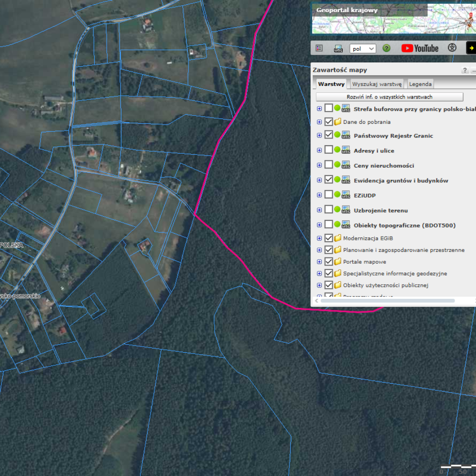Check the Ceny nieruchomości layer
476x476 pixels.
pyautogui.click(x=328, y=165)
